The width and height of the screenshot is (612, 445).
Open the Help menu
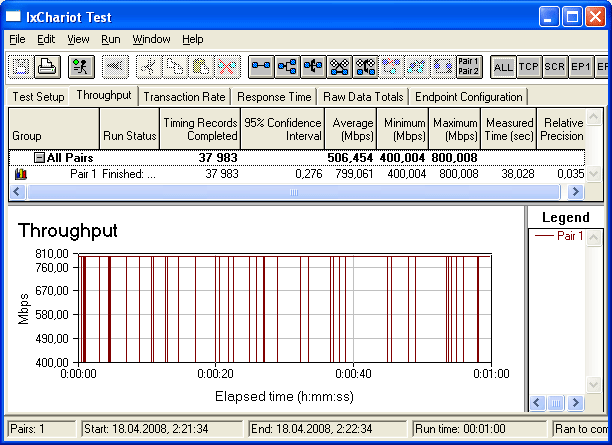click(193, 39)
